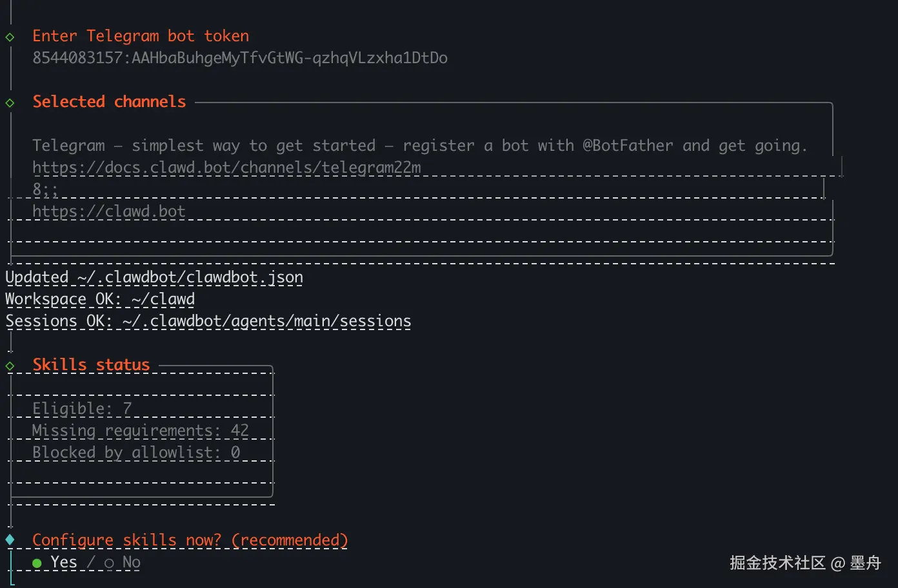This screenshot has height=588, width=898.
Task: Click the @BotFather mention in the Telegram description
Action: point(628,146)
